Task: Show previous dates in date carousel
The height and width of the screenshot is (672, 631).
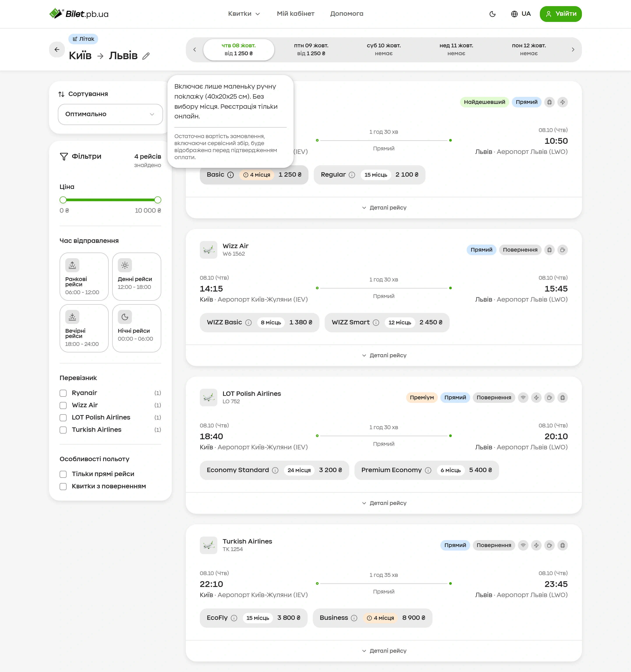Action: 194,50
